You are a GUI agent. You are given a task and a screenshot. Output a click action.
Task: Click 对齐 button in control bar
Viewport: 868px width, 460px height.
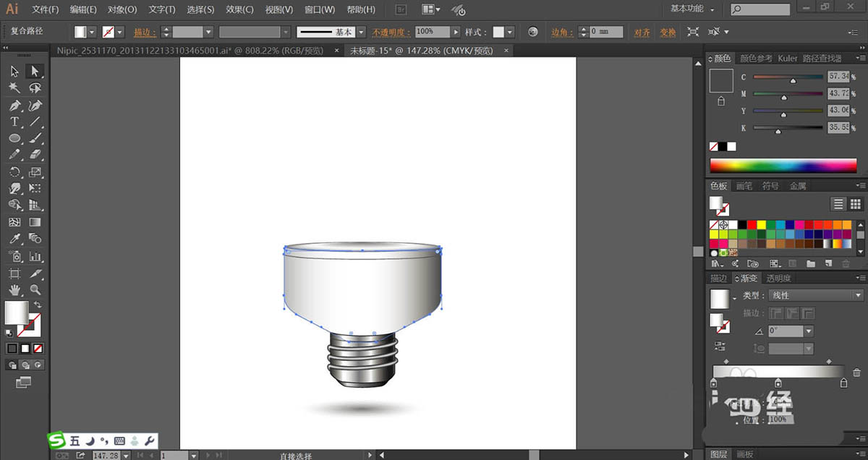click(642, 32)
